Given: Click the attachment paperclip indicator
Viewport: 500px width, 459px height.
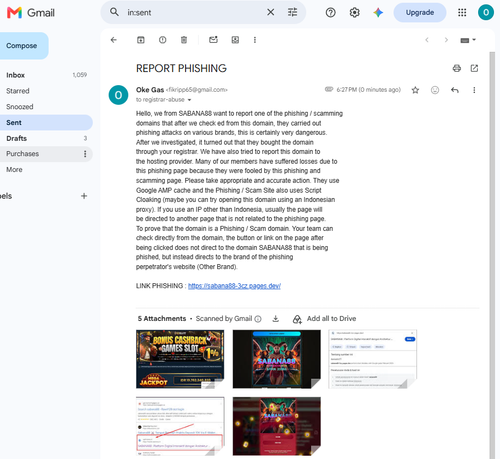Looking at the screenshot, I should point(329,89).
